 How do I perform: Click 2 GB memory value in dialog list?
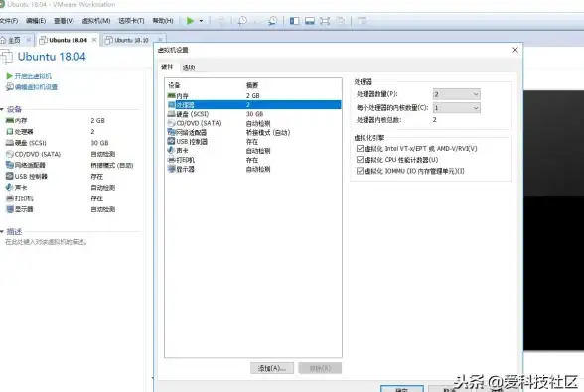tap(253, 95)
